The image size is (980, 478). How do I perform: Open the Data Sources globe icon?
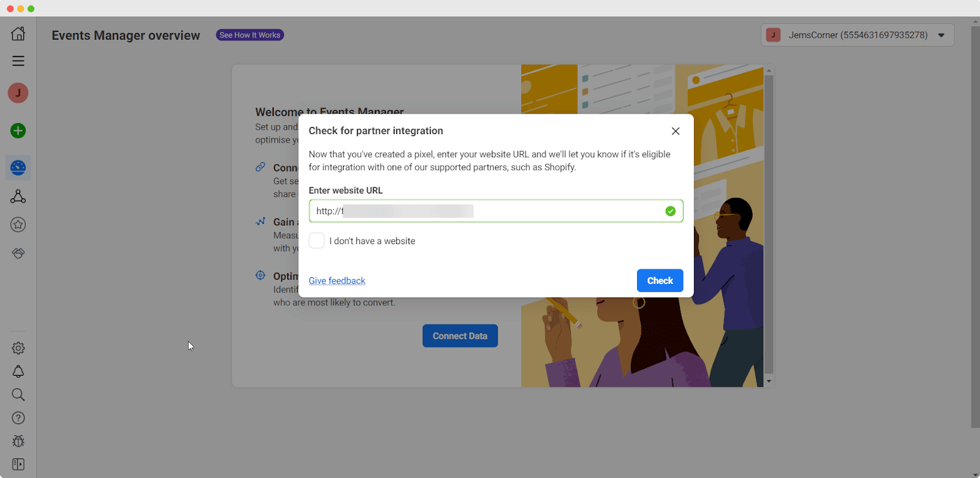(x=18, y=168)
